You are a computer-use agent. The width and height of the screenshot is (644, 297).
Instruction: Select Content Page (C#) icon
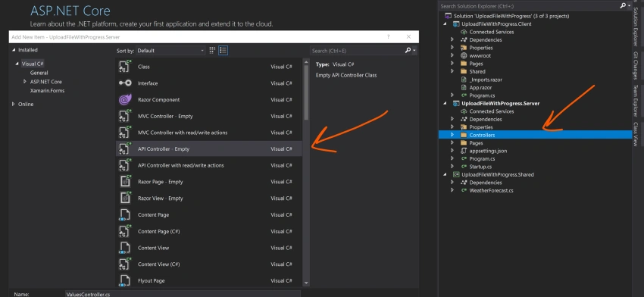(x=125, y=231)
